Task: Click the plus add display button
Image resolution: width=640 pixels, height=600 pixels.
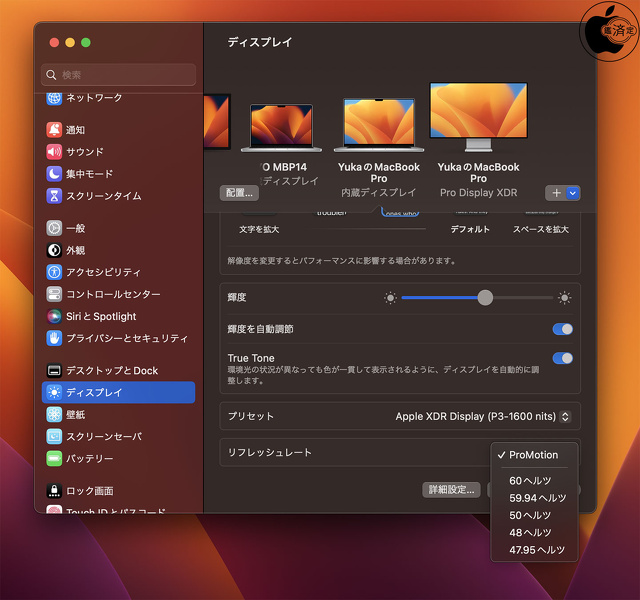Action: click(556, 193)
